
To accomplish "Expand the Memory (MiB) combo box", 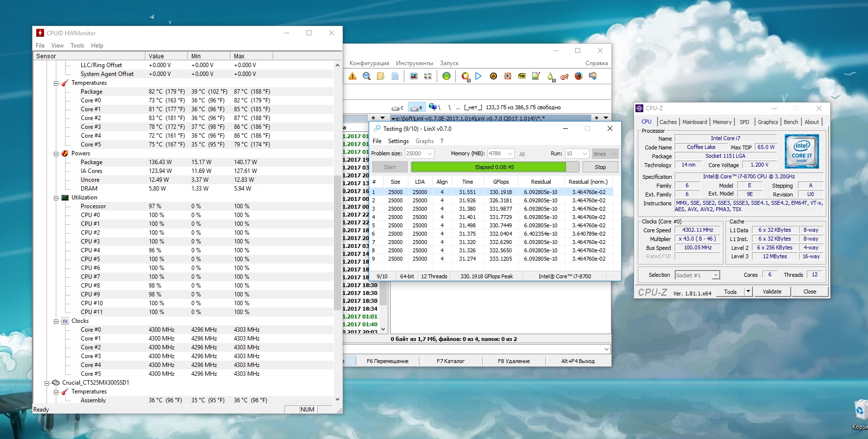I will coord(510,154).
